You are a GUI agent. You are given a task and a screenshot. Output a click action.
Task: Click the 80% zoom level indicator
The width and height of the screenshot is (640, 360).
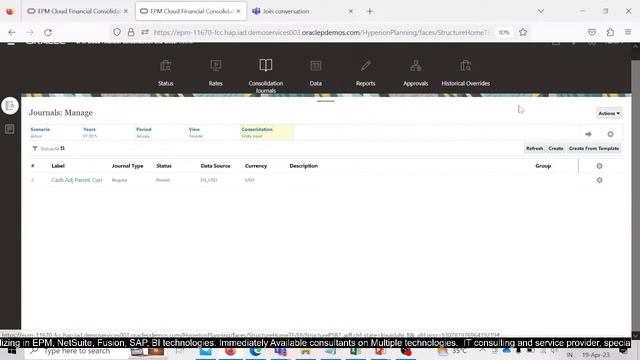point(504,32)
